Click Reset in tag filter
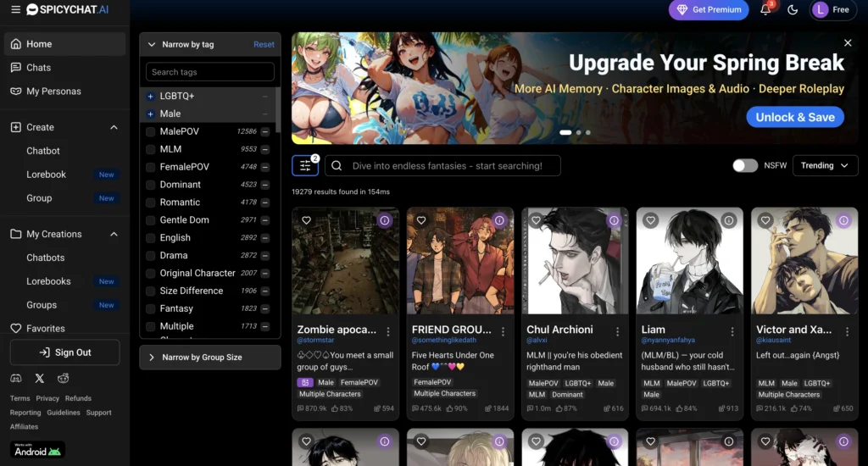 [264, 45]
